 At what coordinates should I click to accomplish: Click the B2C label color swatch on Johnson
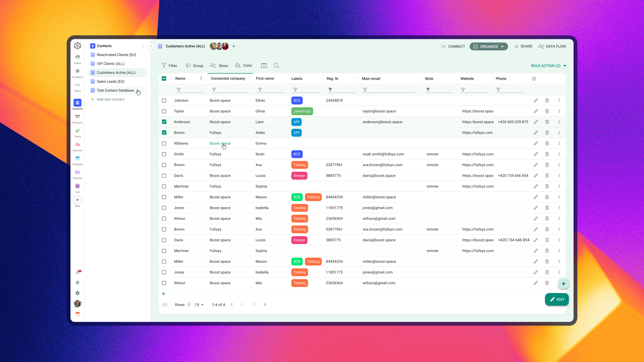[x=297, y=100]
